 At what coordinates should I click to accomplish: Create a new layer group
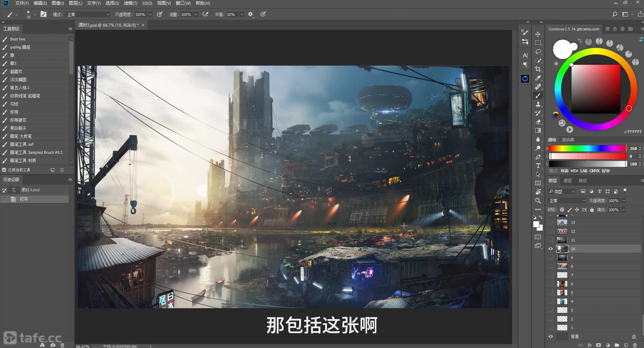(x=617, y=345)
